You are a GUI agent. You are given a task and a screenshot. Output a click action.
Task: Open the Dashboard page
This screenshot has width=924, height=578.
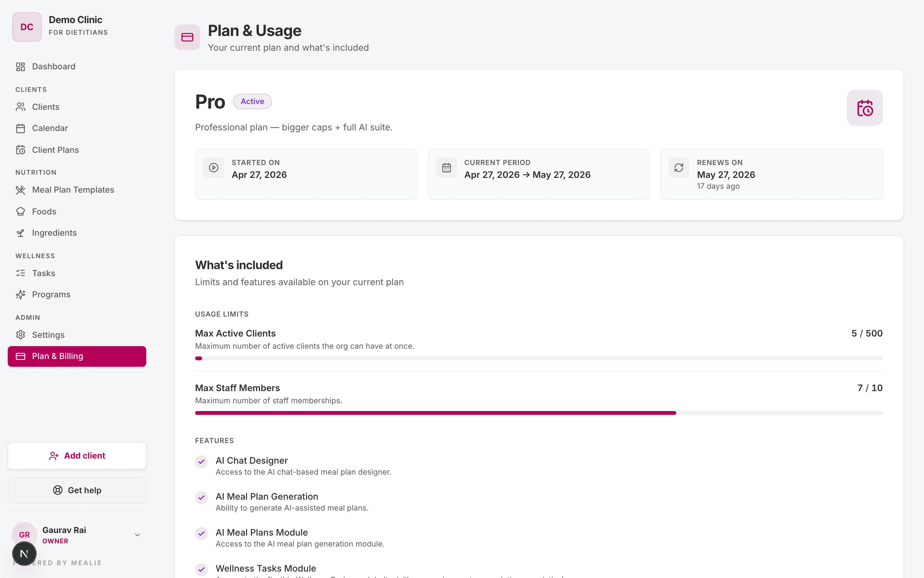click(x=77, y=66)
